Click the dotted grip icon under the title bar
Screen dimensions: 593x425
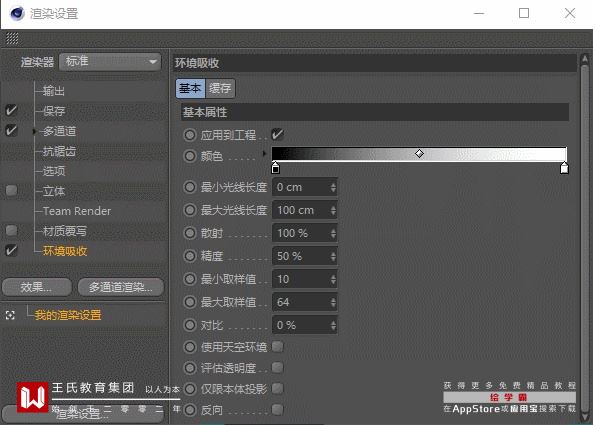pos(12,38)
